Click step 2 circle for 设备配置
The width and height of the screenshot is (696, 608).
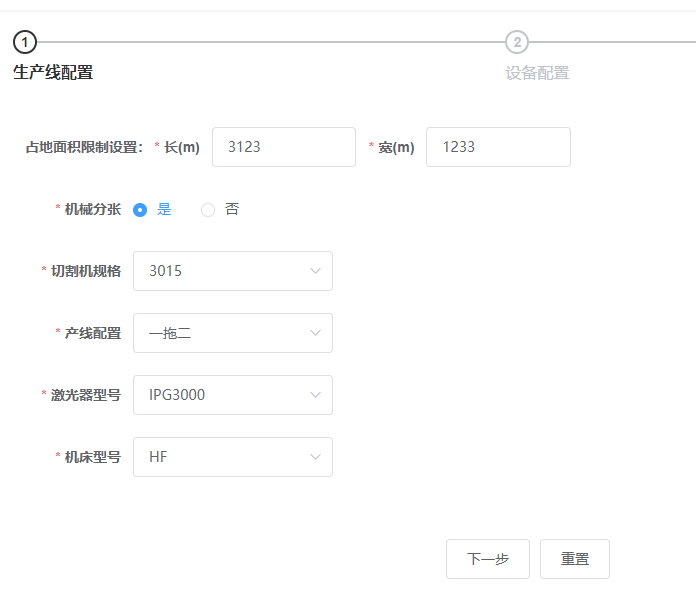[517, 42]
